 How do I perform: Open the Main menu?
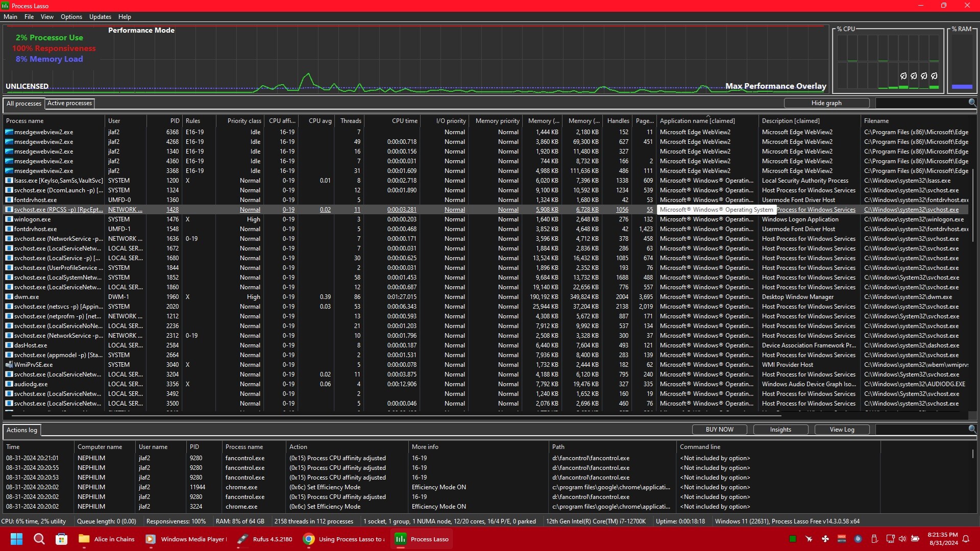(x=10, y=17)
